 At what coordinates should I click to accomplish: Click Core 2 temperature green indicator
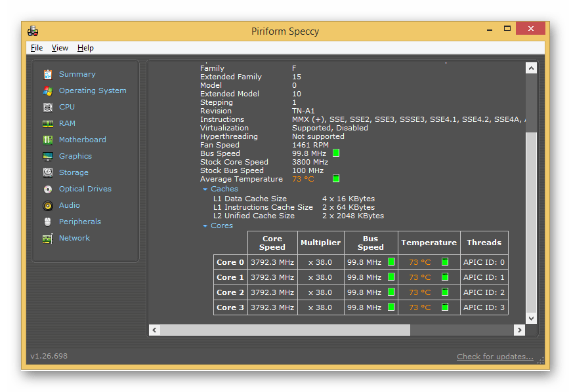(x=445, y=292)
